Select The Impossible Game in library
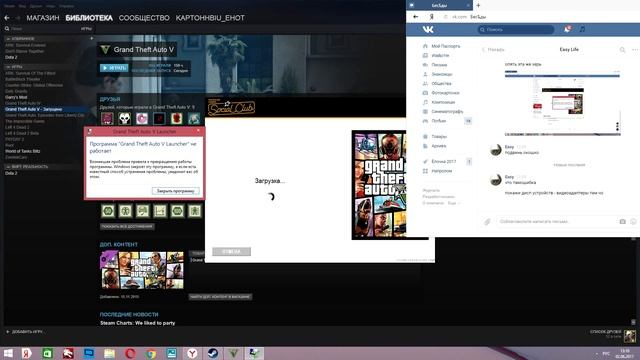Viewport: 640px width, 360px height. (x=25, y=121)
